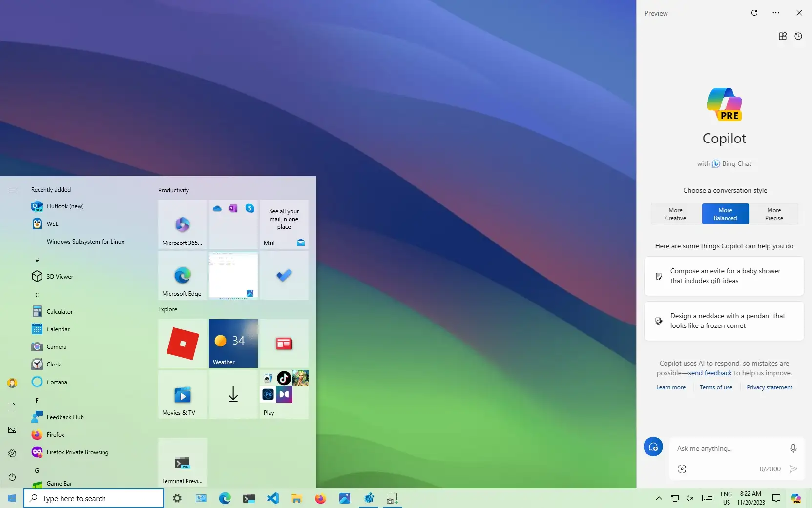Click the screenshot capture icon in Copilot

point(682,469)
